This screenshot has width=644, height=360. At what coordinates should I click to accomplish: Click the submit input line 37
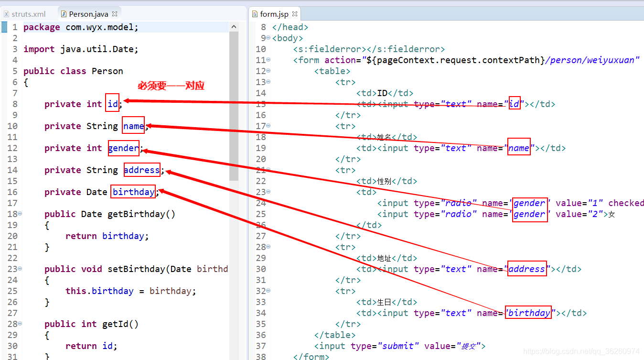(400, 346)
